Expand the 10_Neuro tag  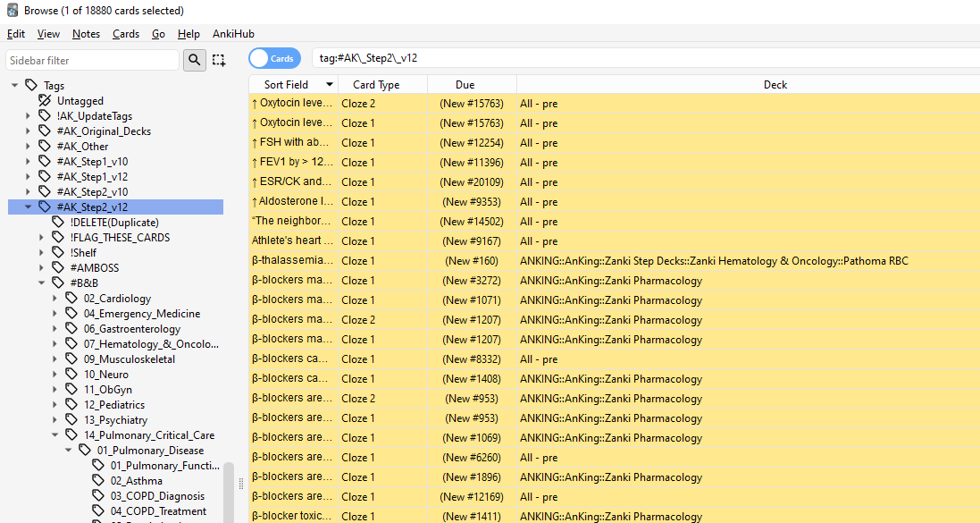(x=55, y=375)
